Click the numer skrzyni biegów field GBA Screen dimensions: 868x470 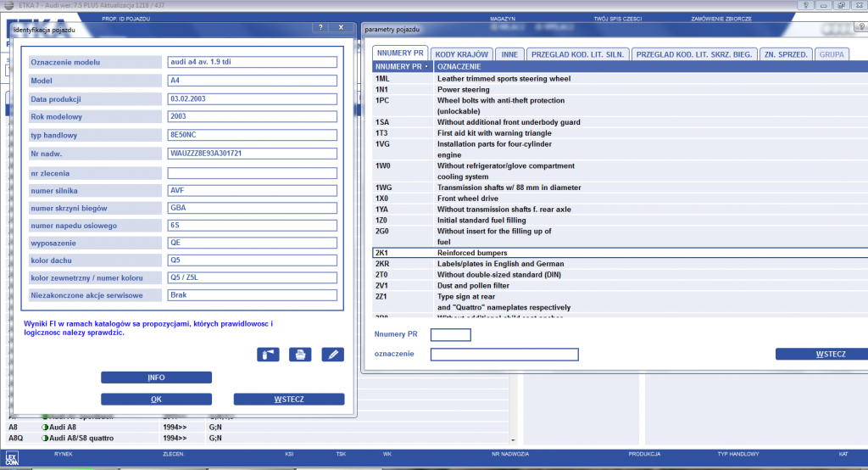tap(252, 208)
